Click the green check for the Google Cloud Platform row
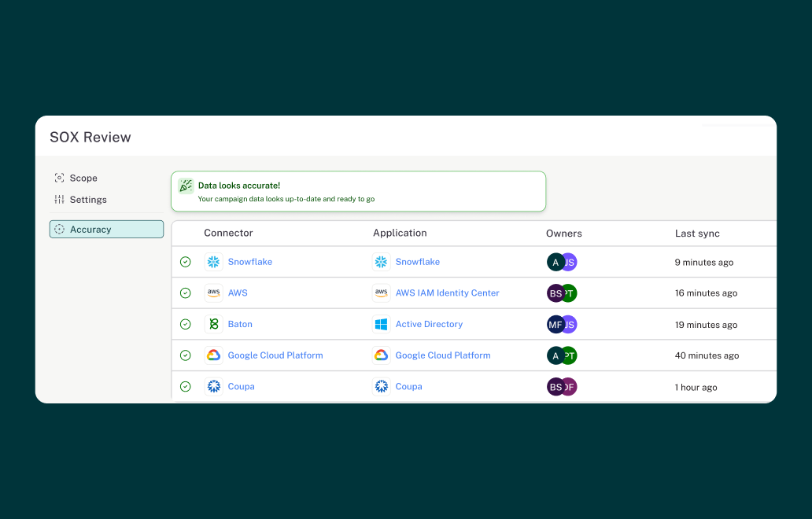 (186, 355)
